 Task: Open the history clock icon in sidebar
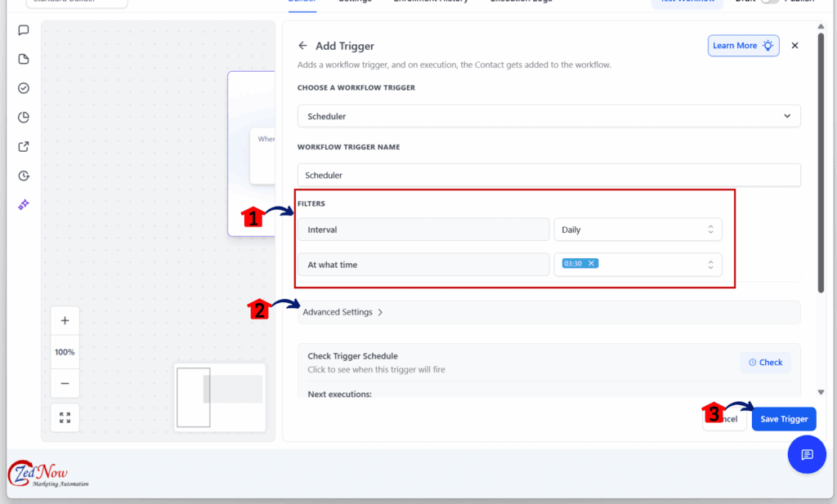[23, 176]
